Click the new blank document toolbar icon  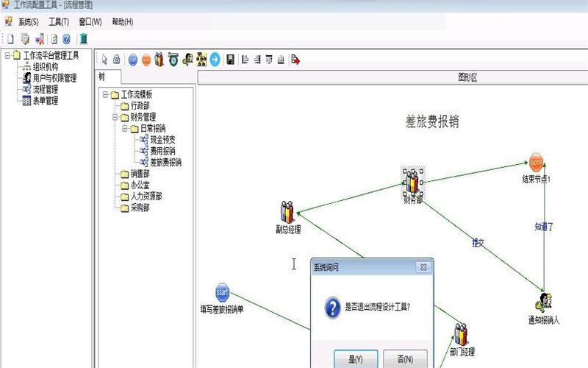point(10,39)
